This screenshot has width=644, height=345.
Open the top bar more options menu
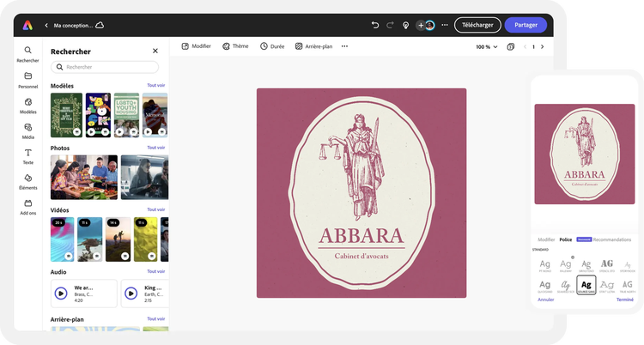[x=445, y=25]
